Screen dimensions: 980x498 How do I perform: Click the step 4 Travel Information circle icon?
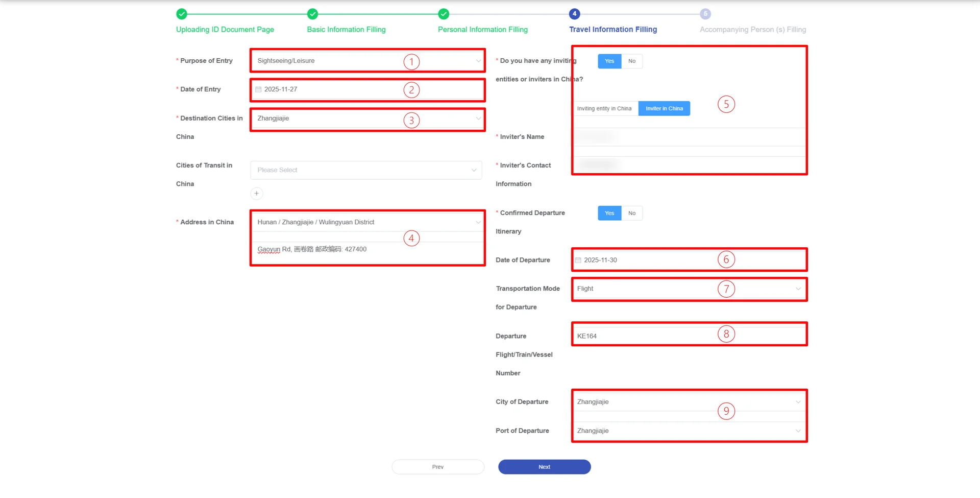pyautogui.click(x=575, y=14)
